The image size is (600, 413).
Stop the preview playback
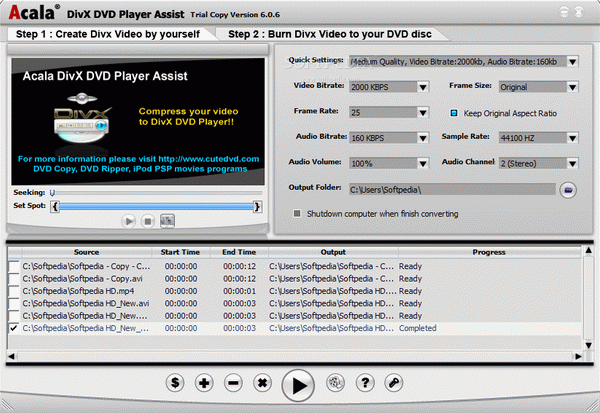click(147, 221)
